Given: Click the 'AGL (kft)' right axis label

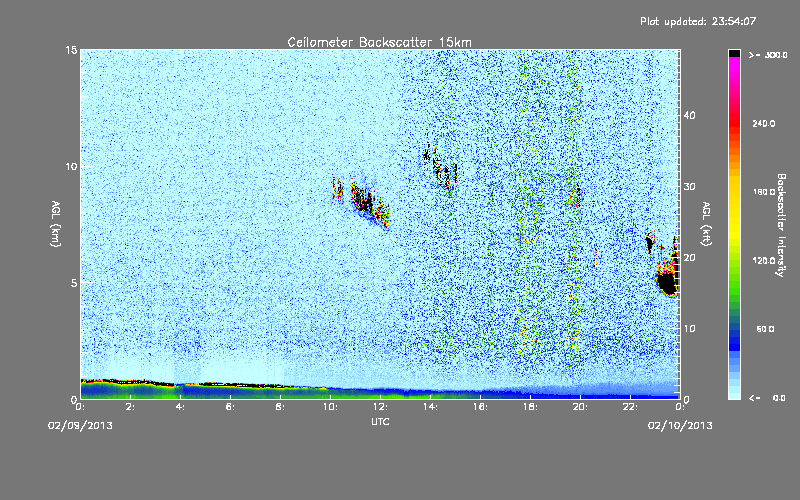Looking at the screenshot, I should pos(707,224).
